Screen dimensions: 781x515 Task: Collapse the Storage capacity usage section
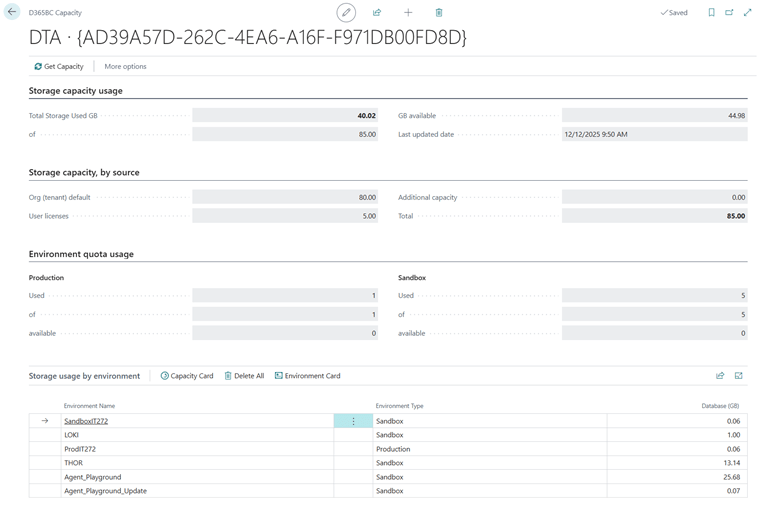[76, 91]
